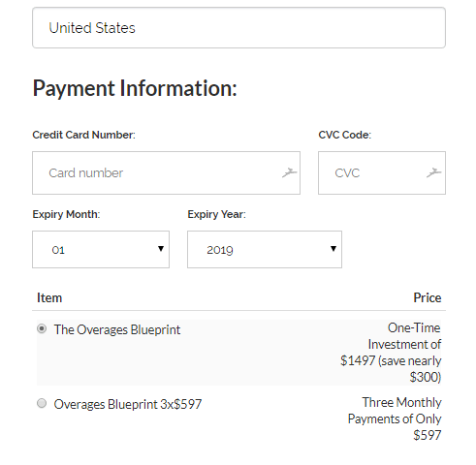Click the One-Time Investment of $1497 price text
The image size is (476, 465).
(391, 353)
